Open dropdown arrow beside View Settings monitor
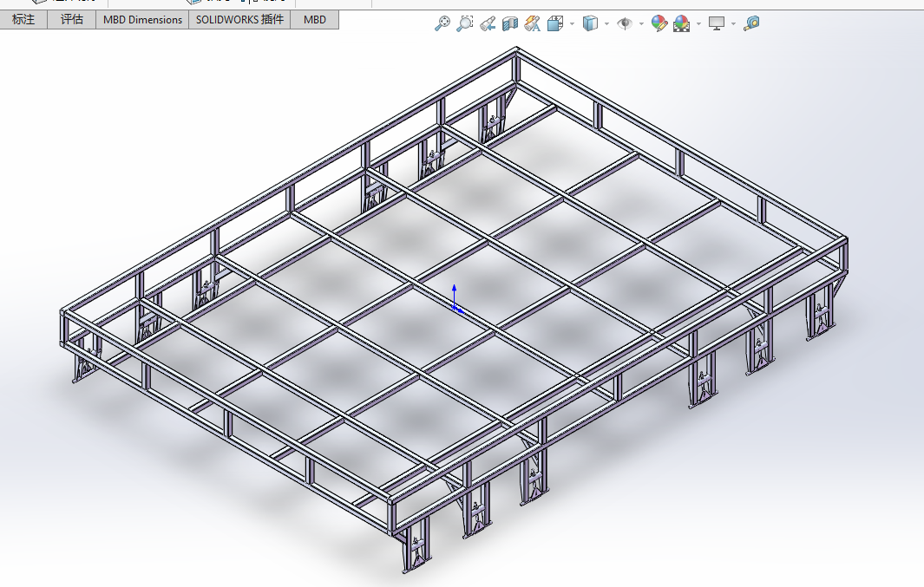This screenshot has width=924, height=587. pos(734,24)
